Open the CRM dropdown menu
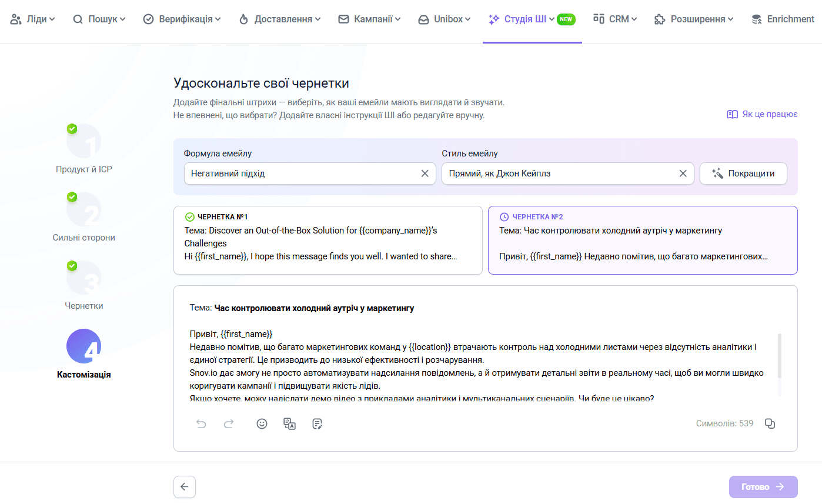822x504 pixels. [x=614, y=19]
